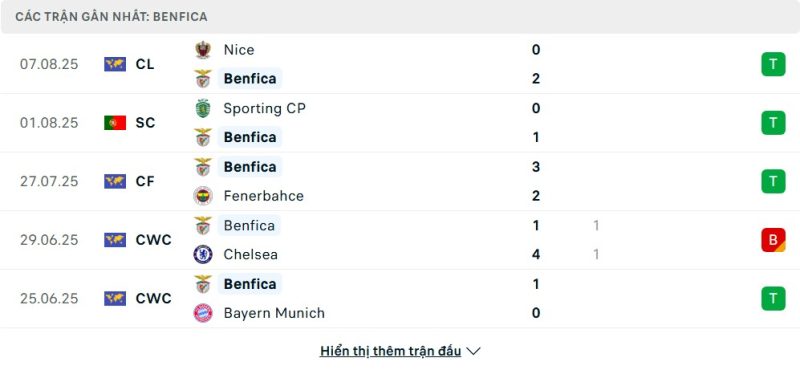The width and height of the screenshot is (800, 374).
Task: Select the CWC competition label dated 29.06.25
Action: point(154,240)
